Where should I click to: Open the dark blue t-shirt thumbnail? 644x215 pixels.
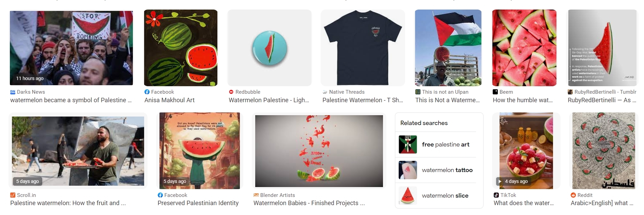[x=363, y=48]
